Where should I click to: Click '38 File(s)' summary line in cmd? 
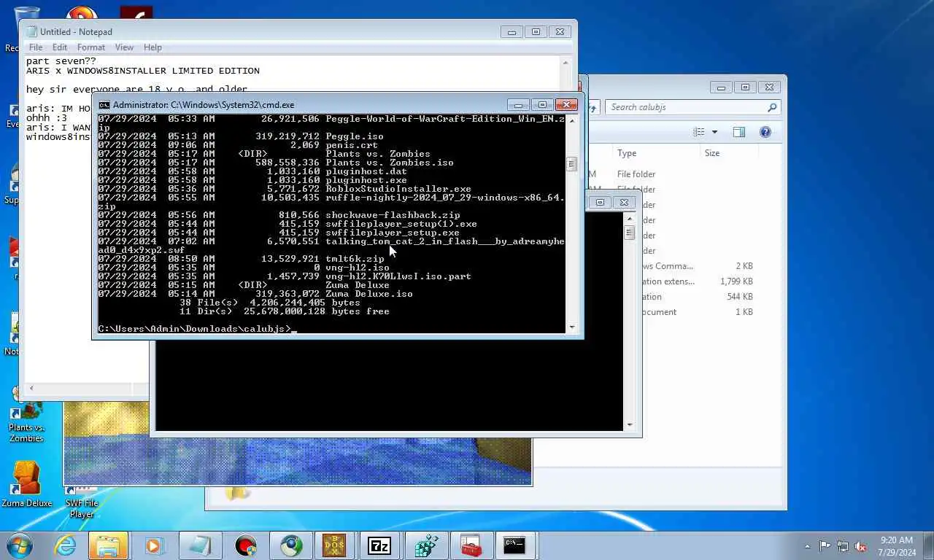[x=270, y=303]
